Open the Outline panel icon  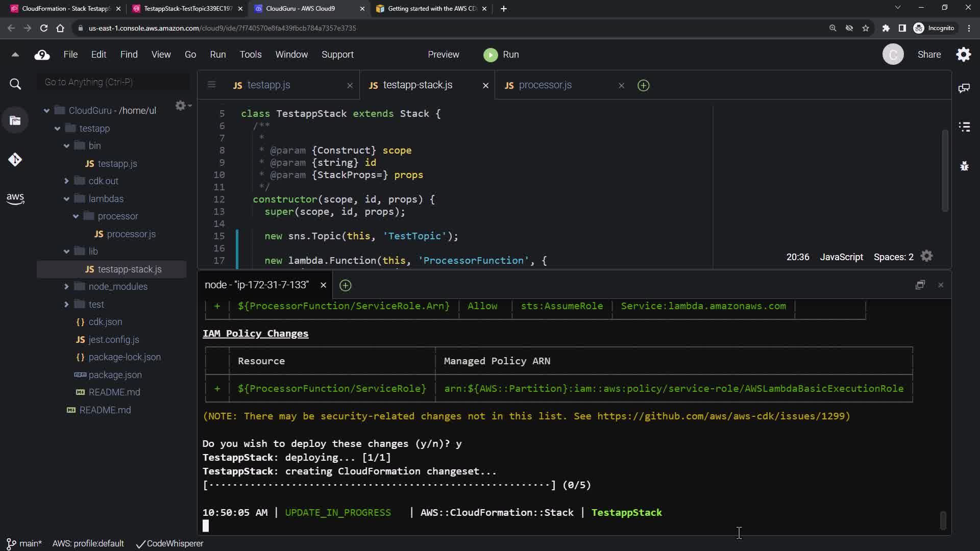(x=964, y=127)
